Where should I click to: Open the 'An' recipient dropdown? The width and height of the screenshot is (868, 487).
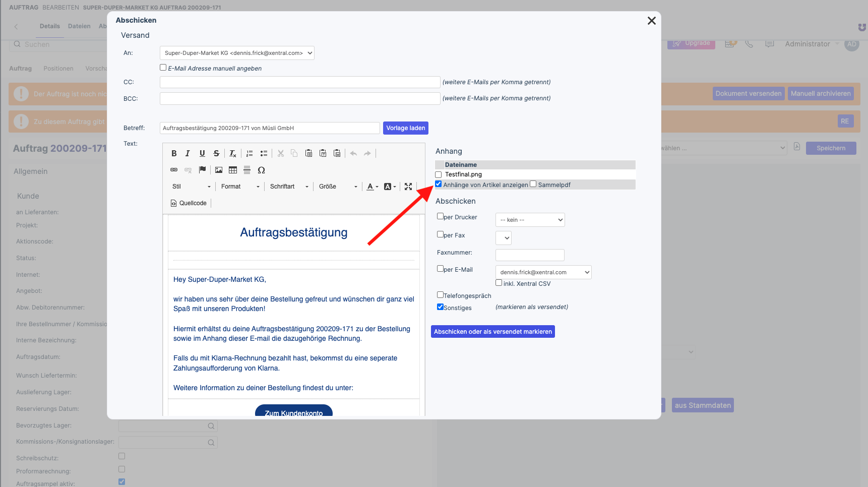point(237,53)
